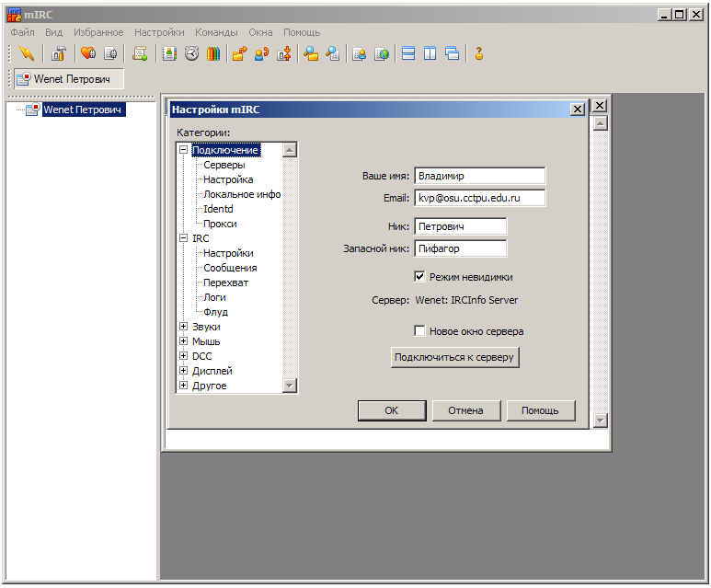Image resolution: width=711 pixels, height=588 pixels.
Task: Open received files magnifier-folder icon
Action: point(311,53)
